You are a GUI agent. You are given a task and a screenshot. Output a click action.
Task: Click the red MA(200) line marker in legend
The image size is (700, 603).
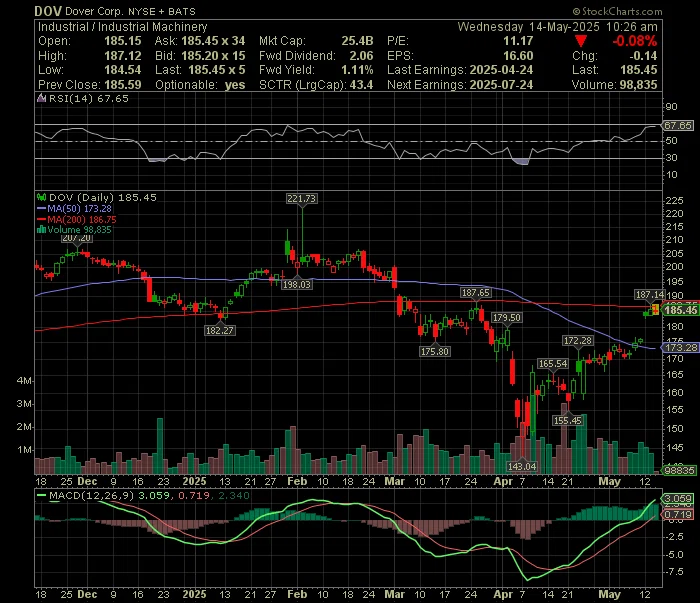(x=42, y=219)
